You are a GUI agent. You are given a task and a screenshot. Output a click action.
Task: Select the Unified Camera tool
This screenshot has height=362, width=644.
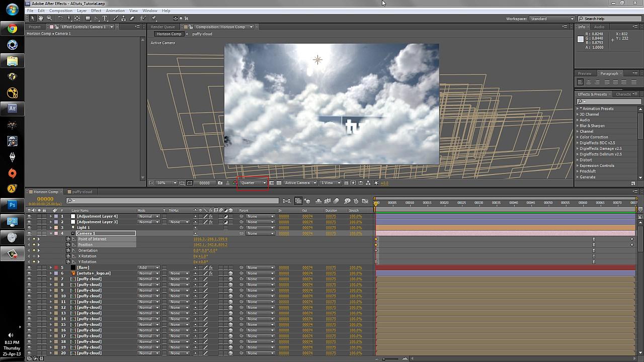point(69,18)
